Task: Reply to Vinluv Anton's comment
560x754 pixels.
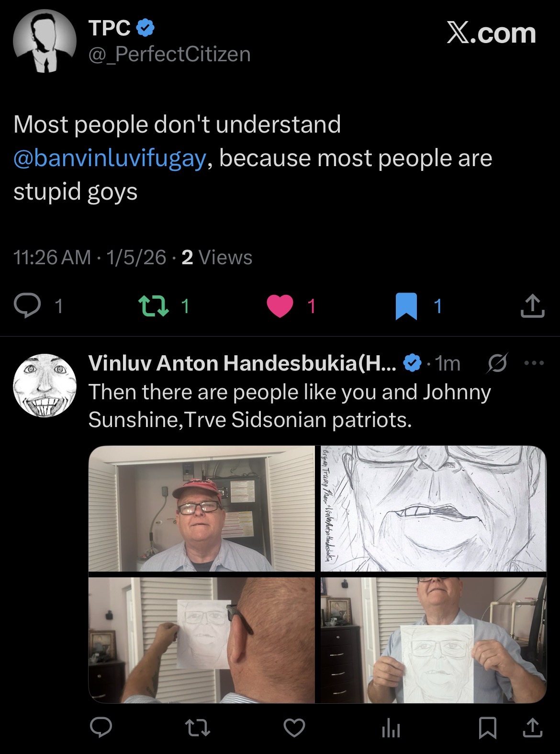Action: pos(101,727)
